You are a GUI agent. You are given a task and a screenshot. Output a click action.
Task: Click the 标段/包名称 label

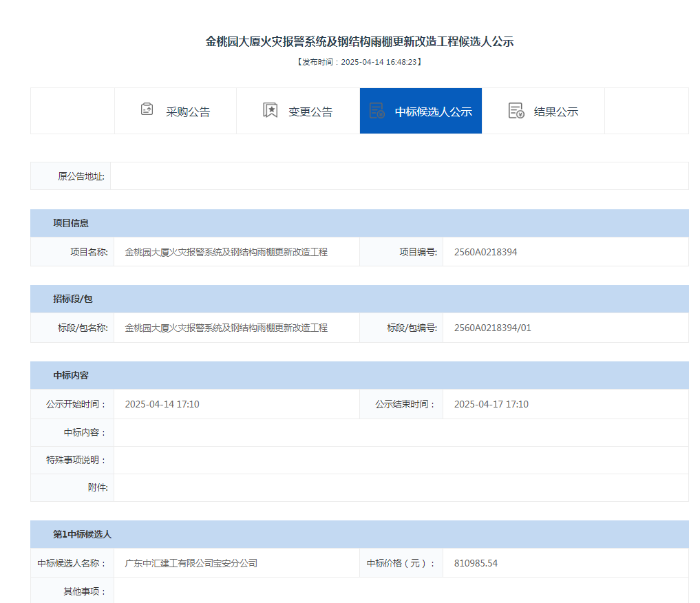coord(83,328)
